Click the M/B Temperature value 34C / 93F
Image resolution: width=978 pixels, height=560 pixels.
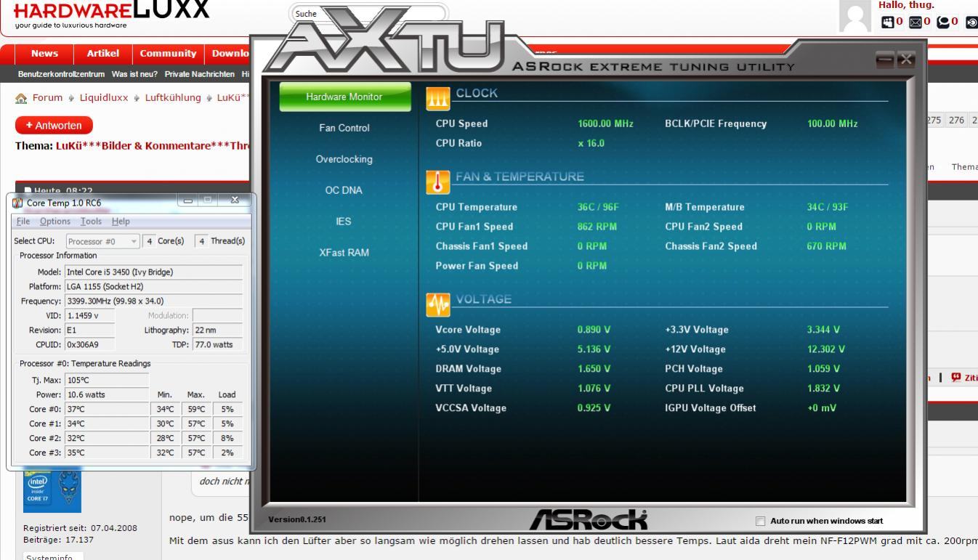(828, 207)
